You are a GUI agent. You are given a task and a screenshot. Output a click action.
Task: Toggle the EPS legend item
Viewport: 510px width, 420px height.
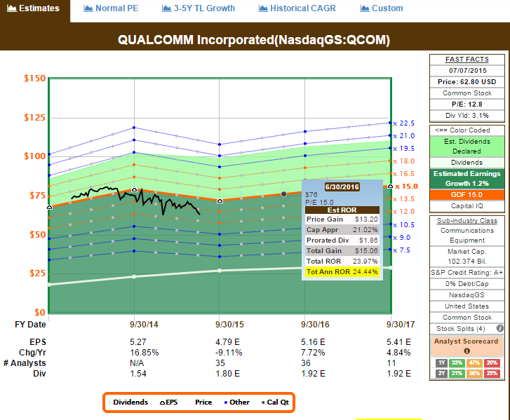click(168, 402)
